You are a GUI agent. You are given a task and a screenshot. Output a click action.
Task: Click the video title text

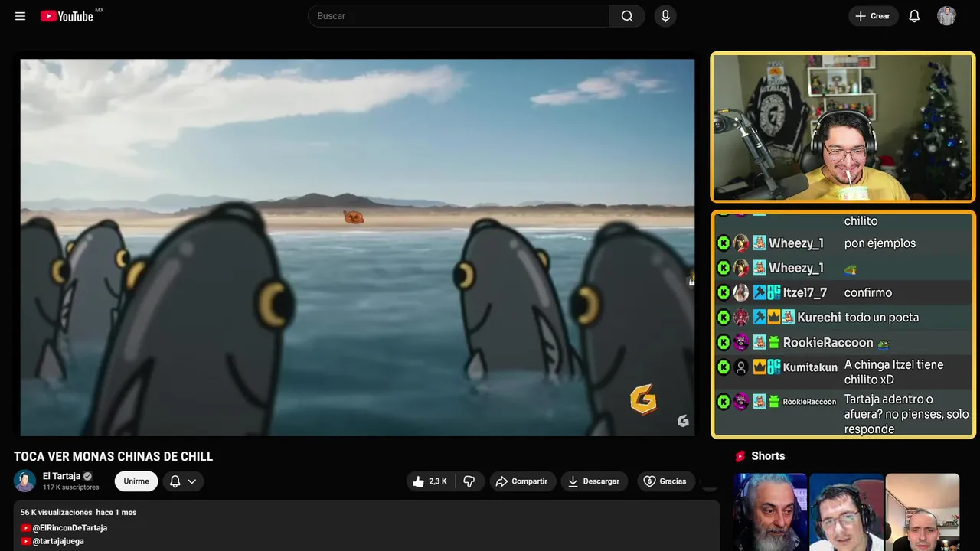pyautogui.click(x=113, y=457)
